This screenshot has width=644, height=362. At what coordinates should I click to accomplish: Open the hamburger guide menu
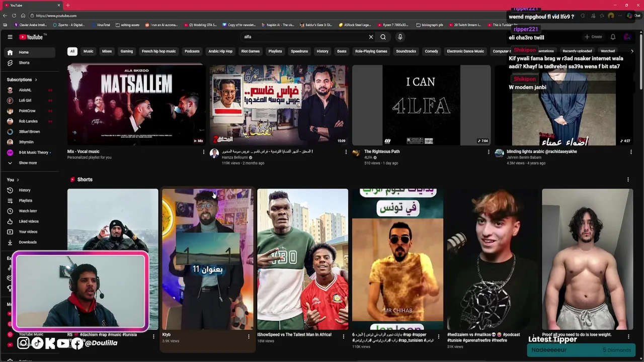point(10,37)
